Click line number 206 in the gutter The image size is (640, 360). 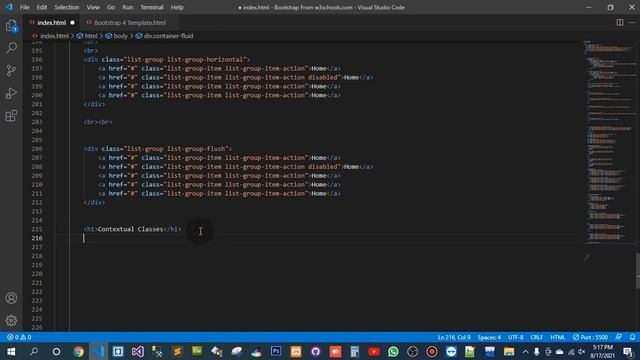point(37,149)
